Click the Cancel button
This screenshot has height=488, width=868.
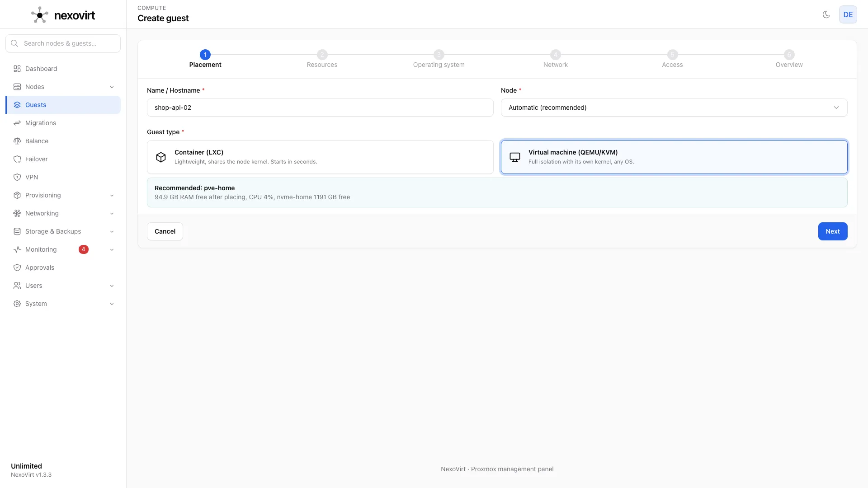coord(165,231)
